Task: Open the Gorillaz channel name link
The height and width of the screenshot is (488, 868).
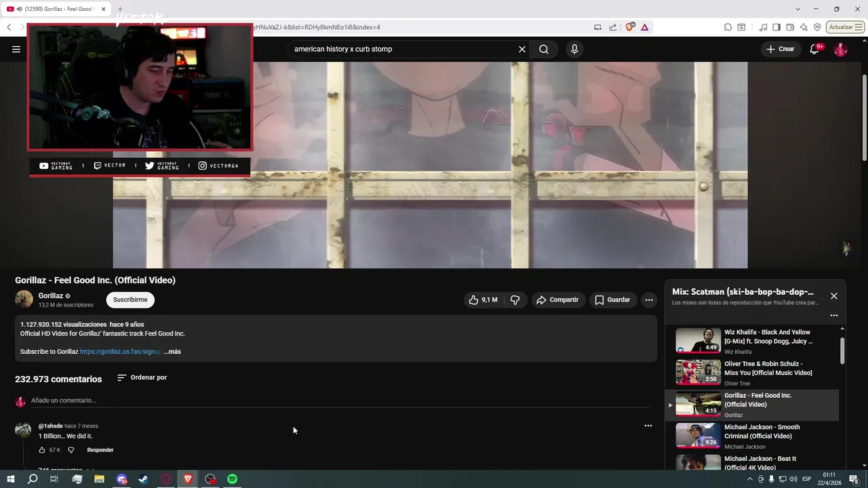Action: pos(51,296)
